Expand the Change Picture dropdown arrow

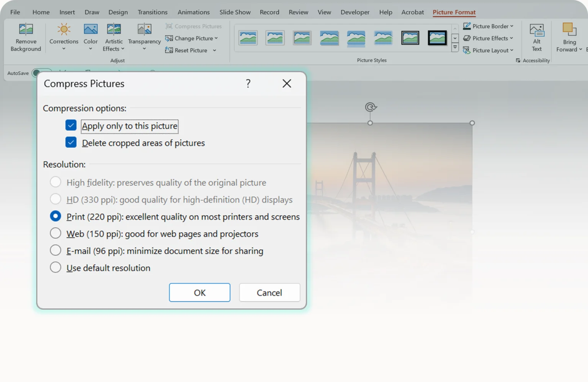[216, 38]
